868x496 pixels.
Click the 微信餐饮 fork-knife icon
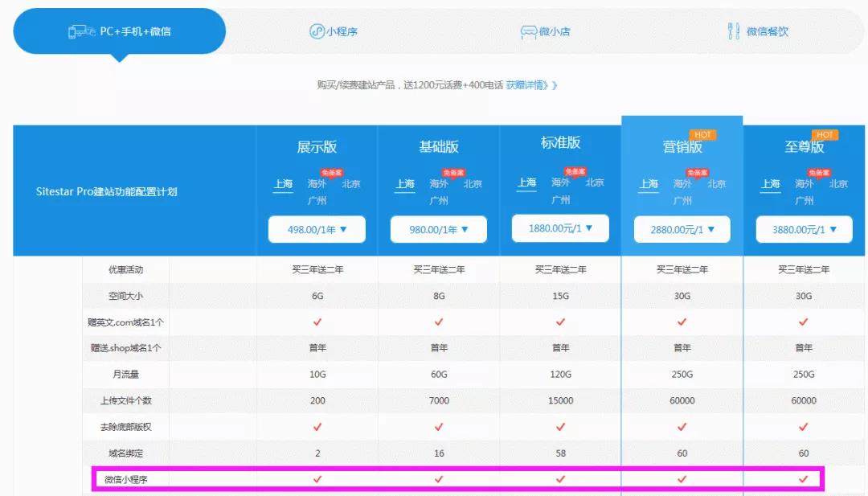click(734, 31)
